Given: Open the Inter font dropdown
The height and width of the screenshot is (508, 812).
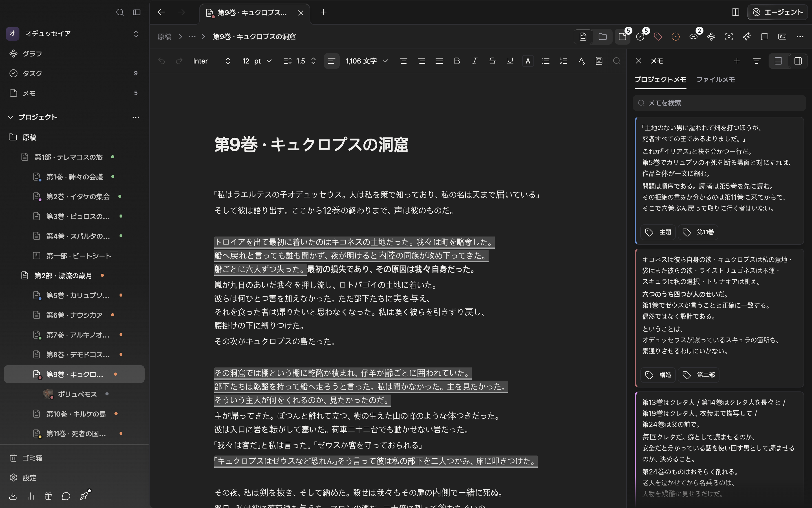Looking at the screenshot, I should click(x=212, y=61).
